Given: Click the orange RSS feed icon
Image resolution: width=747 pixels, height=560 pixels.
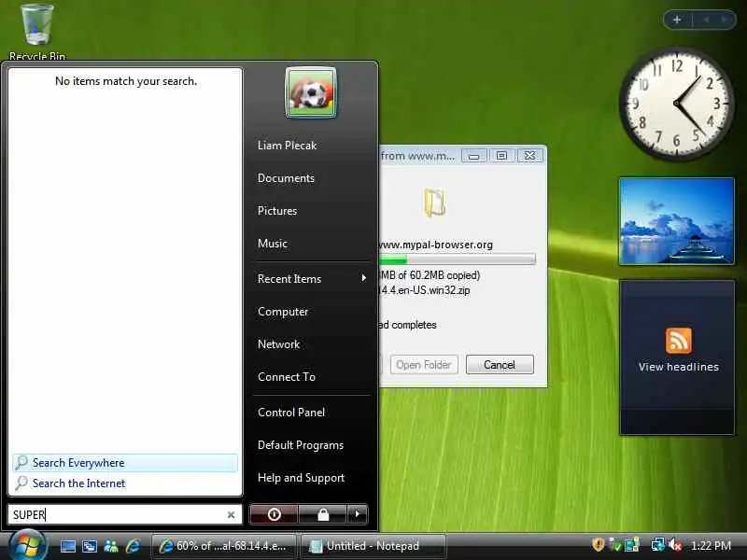Looking at the screenshot, I should click(679, 341).
